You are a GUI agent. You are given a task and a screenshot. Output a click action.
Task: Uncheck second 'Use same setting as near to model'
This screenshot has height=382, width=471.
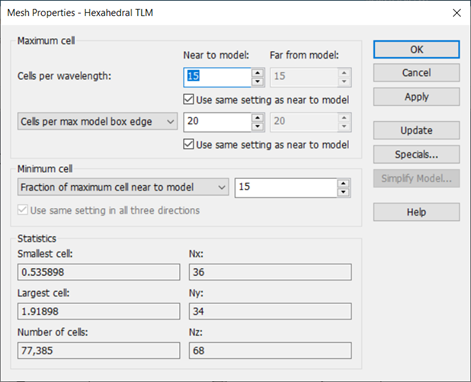(x=189, y=144)
